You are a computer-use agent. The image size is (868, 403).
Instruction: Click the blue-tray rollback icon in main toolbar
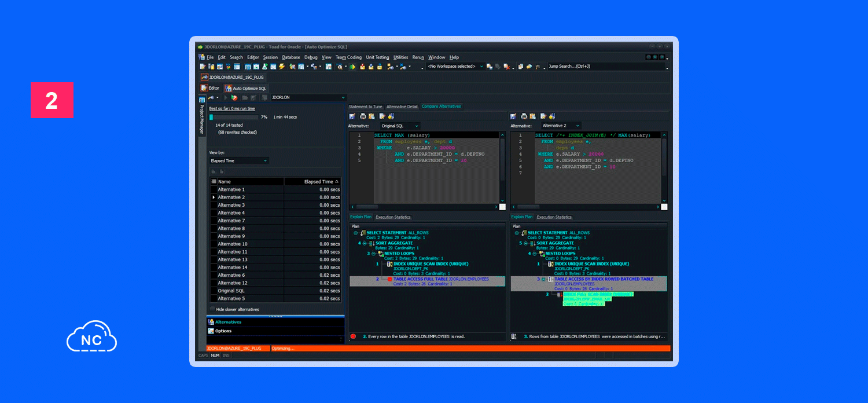[371, 67]
